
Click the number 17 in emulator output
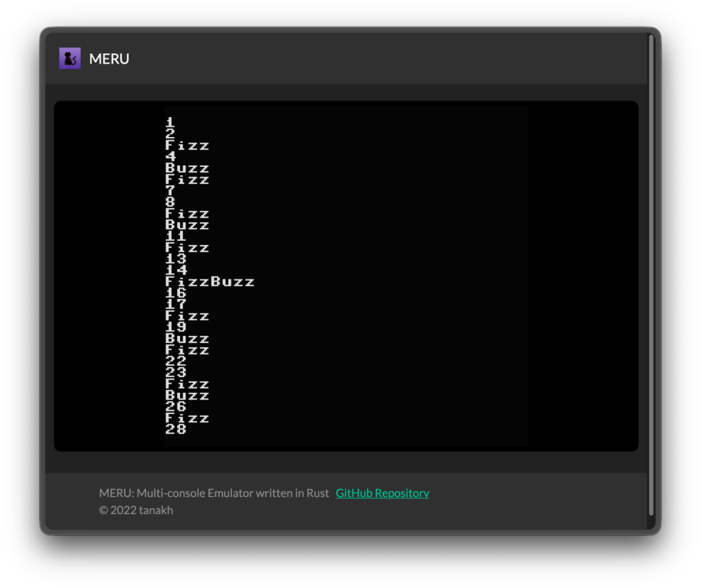coord(176,304)
